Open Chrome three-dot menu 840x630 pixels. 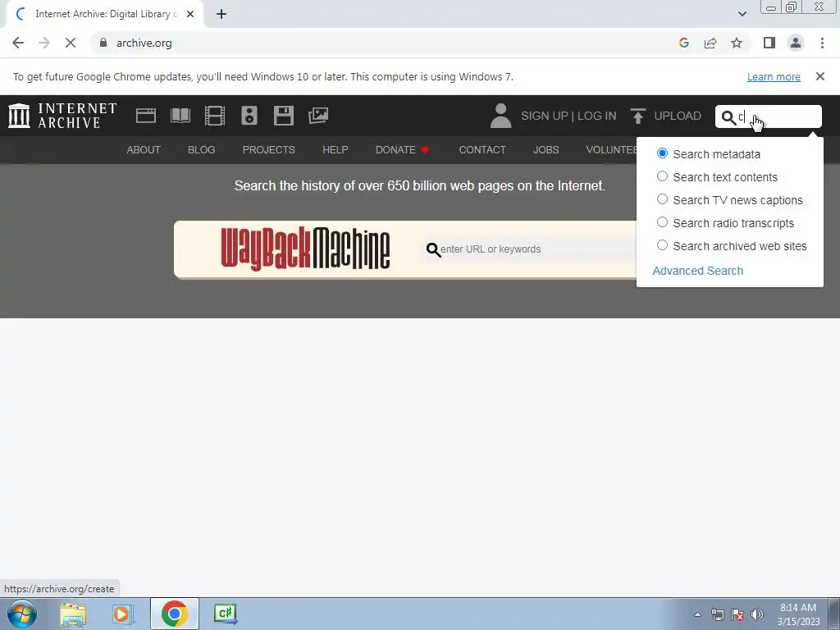click(x=822, y=43)
